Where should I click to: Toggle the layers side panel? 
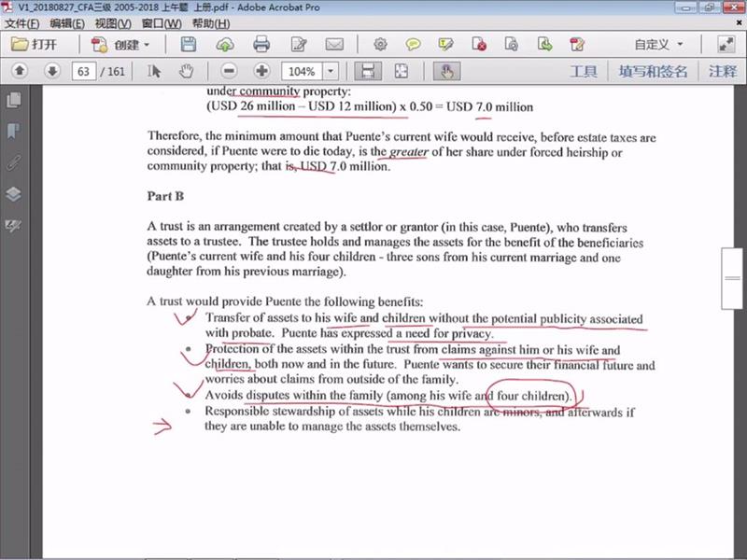tap(13, 194)
